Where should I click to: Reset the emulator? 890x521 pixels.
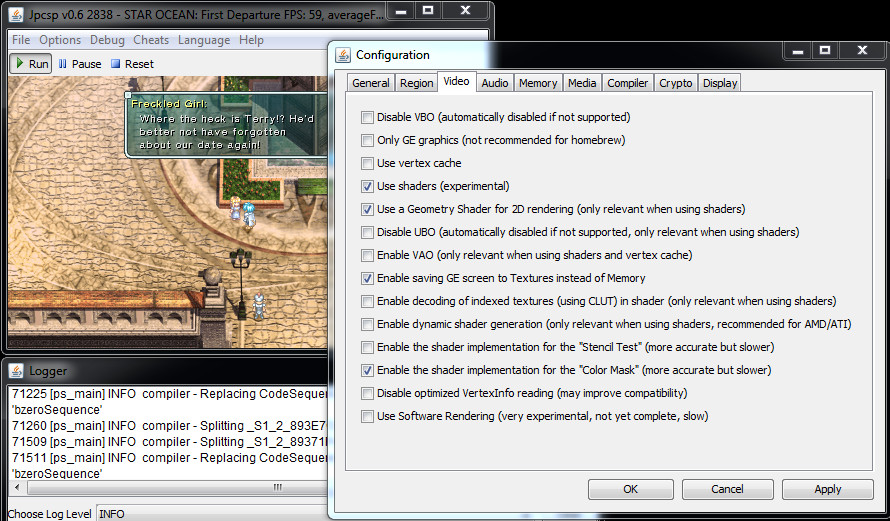[132, 64]
